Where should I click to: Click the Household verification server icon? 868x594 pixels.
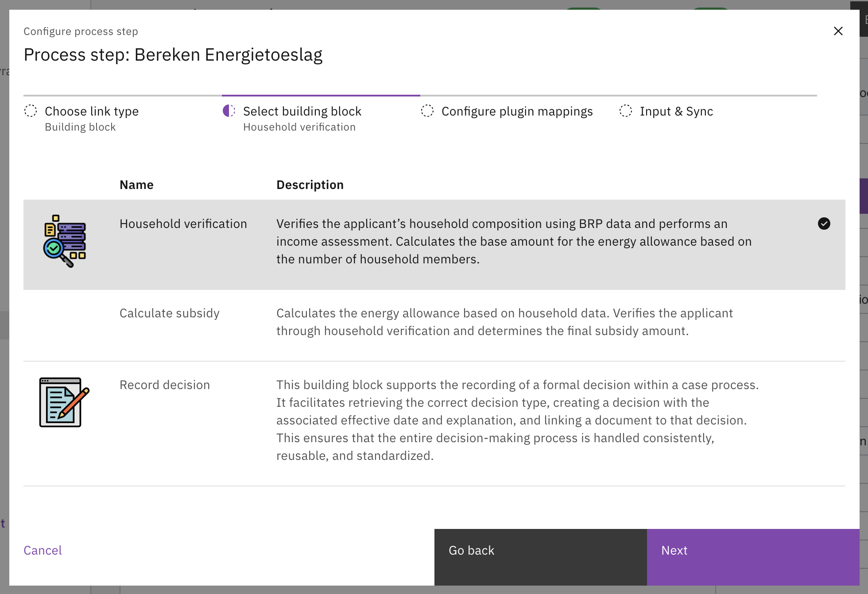65,241
